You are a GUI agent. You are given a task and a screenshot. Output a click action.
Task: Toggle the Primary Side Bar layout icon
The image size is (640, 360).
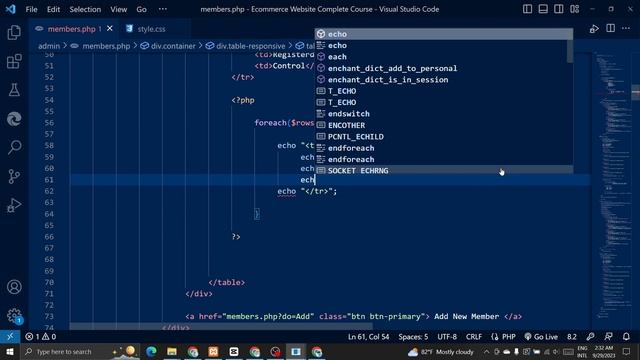pyautogui.click(x=527, y=9)
